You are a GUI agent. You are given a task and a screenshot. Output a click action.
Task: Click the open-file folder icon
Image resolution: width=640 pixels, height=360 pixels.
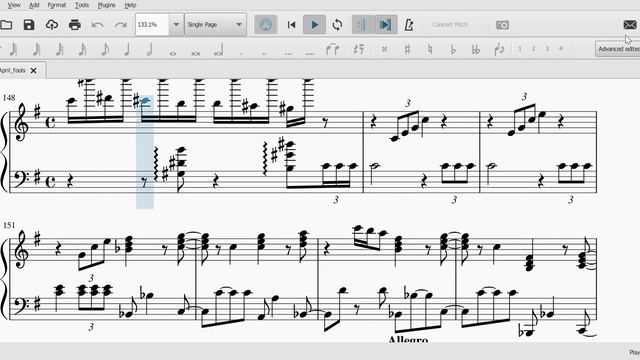[x=6, y=25]
